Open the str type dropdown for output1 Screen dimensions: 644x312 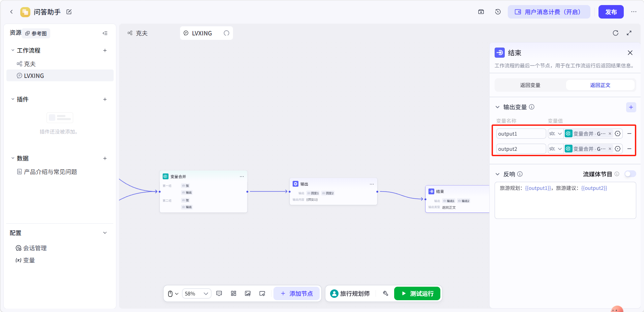[x=555, y=134]
